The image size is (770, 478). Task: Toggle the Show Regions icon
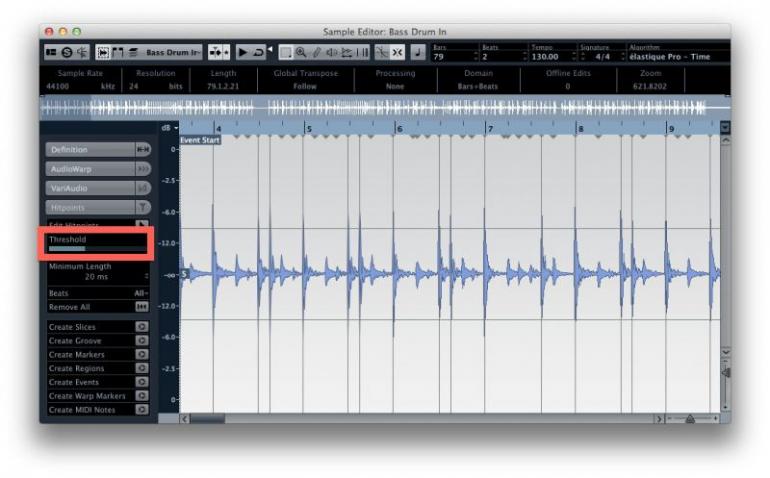(118, 52)
